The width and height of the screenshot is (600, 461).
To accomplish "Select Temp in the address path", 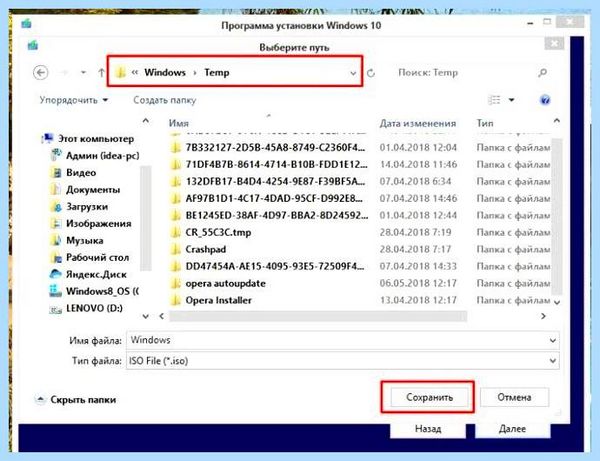I will (217, 72).
